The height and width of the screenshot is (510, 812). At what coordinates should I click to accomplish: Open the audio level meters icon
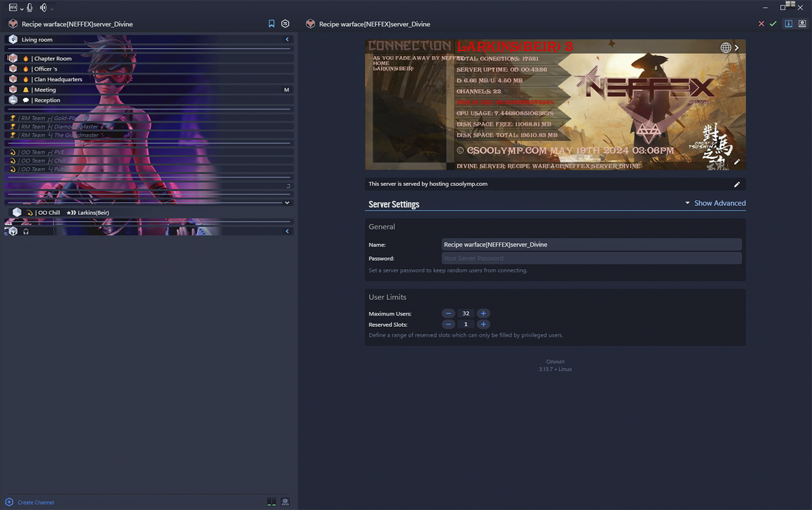(271, 502)
